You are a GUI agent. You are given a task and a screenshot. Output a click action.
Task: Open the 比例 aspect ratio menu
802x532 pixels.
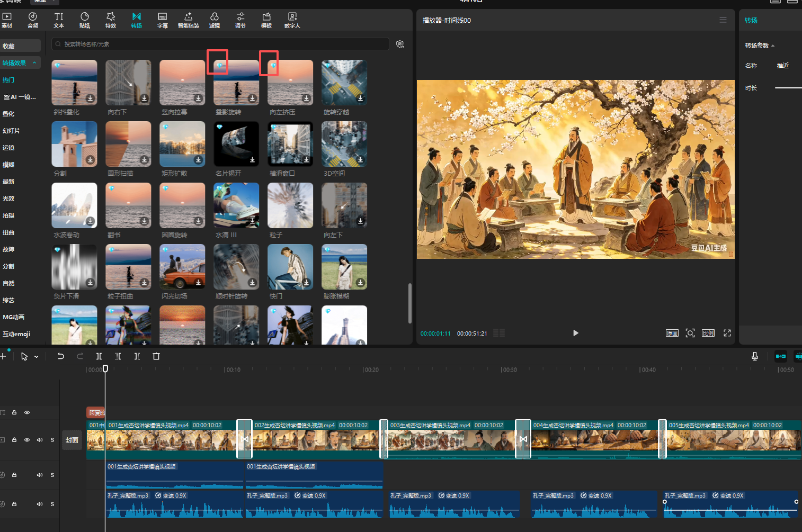click(708, 333)
